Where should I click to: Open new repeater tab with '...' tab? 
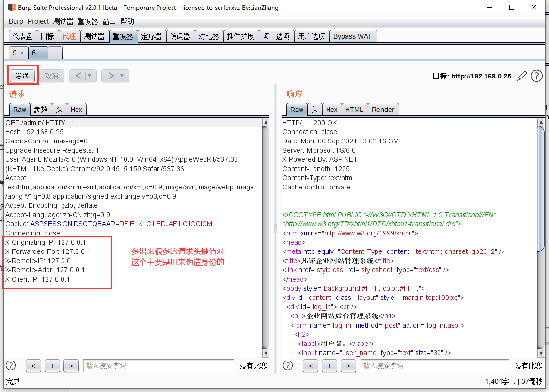click(55, 53)
